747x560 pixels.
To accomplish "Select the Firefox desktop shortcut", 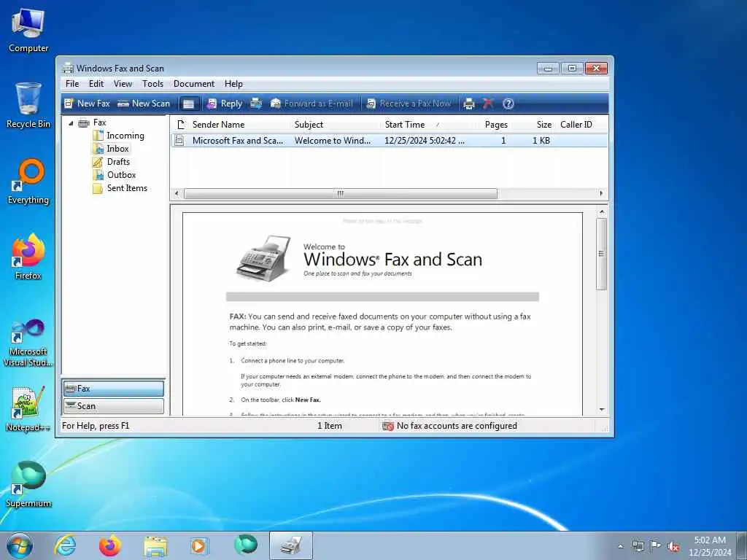I will point(28,257).
